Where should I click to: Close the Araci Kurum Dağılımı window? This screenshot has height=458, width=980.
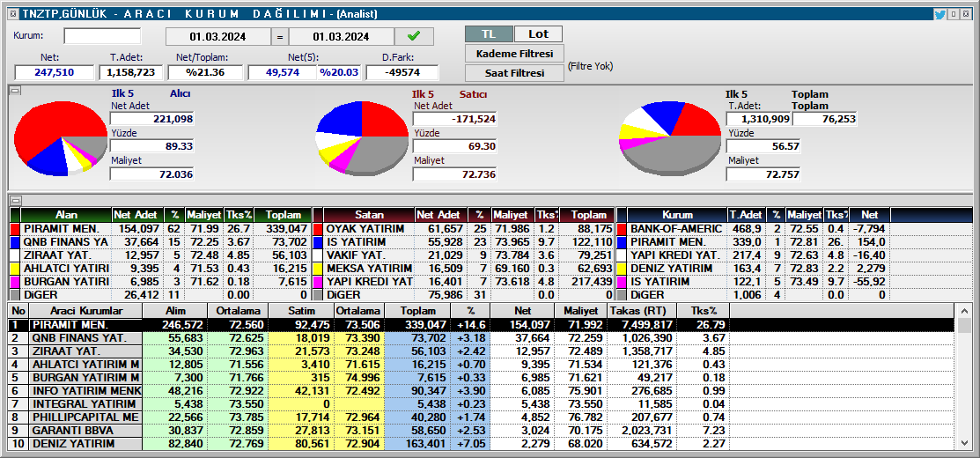coord(964,14)
